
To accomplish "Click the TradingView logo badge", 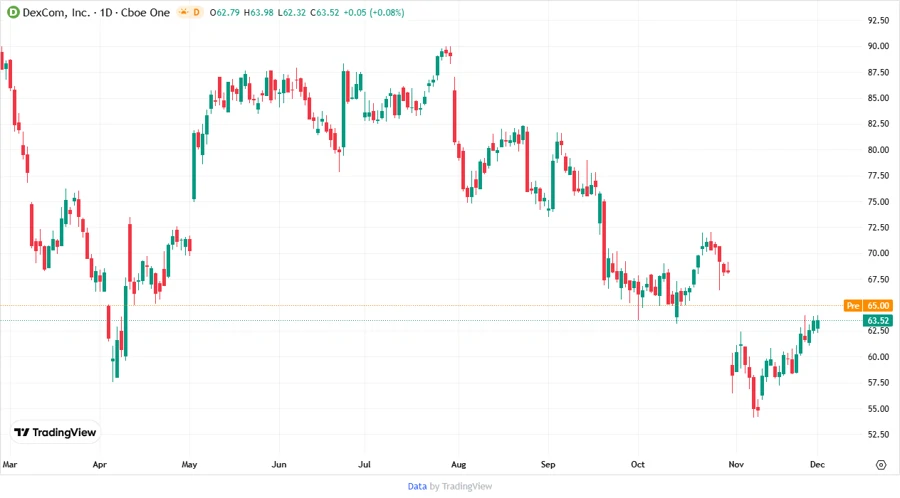I will (55, 432).
